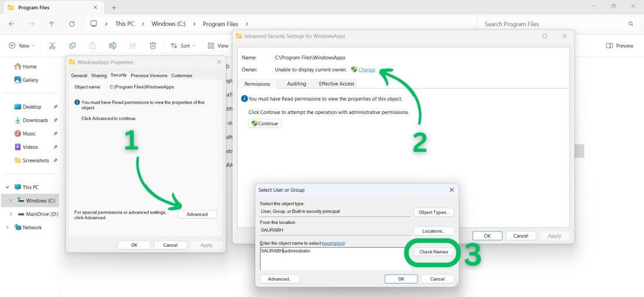Click Cancel in WindowsApps Properties
The width and height of the screenshot is (644, 297).
tap(170, 245)
